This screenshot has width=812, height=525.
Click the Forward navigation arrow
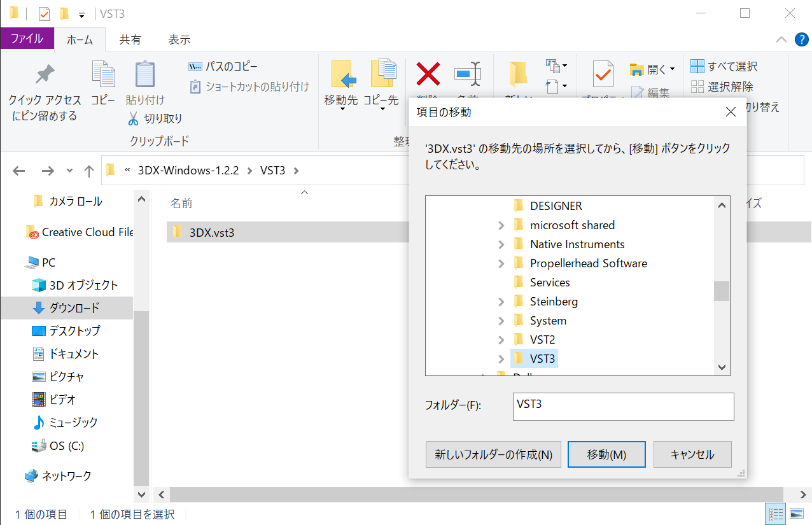coord(48,171)
